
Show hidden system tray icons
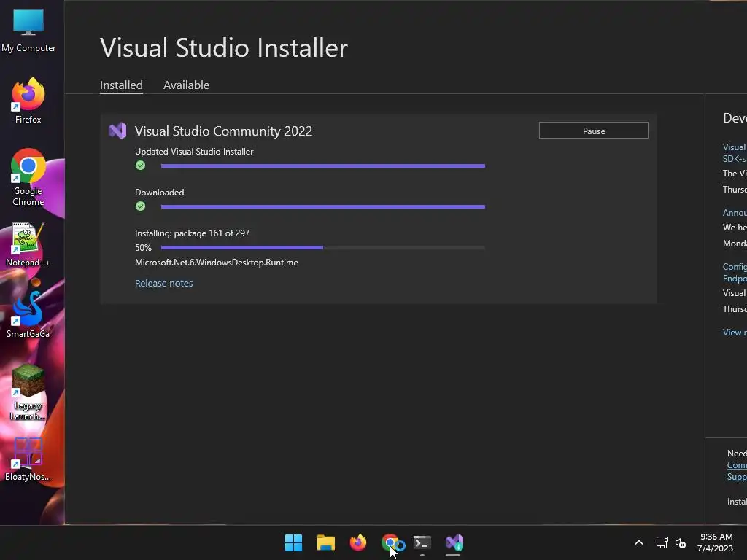point(639,542)
